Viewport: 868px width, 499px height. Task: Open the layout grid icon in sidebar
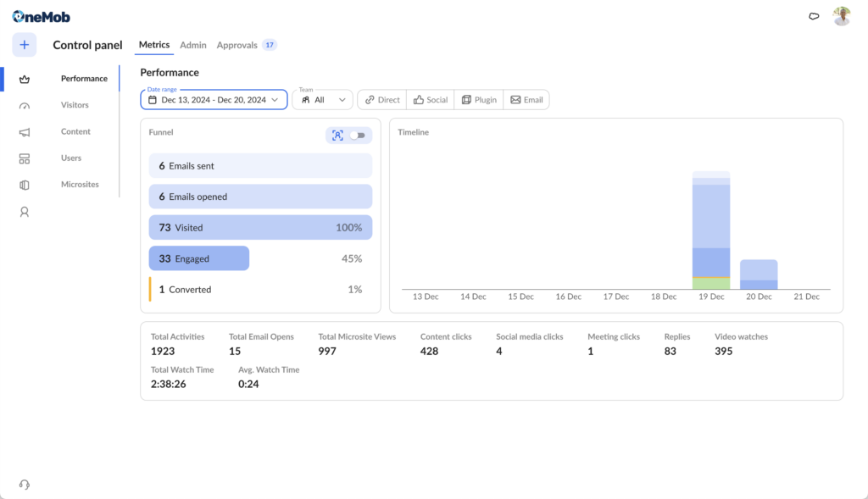[24, 158]
